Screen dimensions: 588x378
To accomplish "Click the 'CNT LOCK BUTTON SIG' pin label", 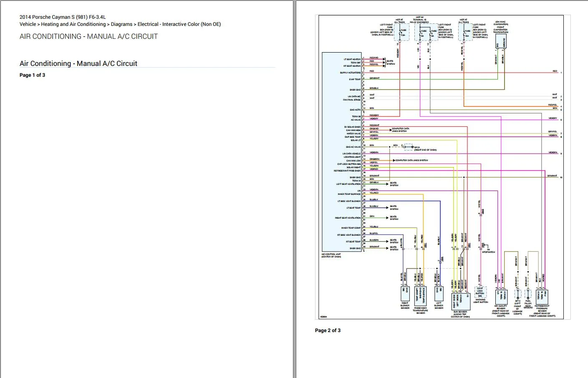I will point(349,164).
